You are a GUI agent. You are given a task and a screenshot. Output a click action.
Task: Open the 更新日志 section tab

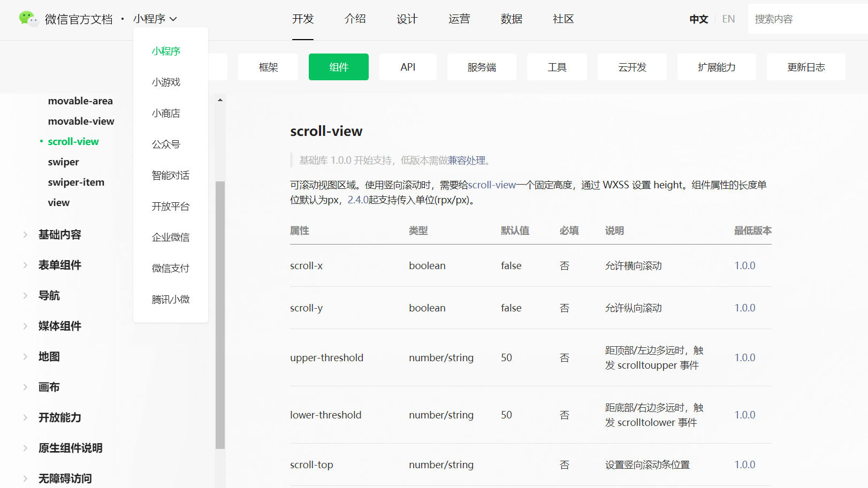tap(806, 67)
